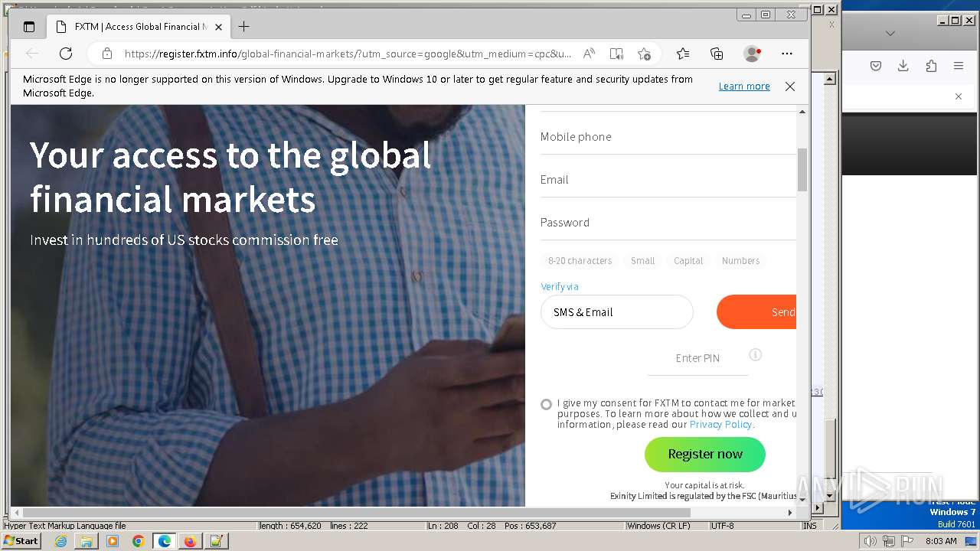This screenshot has height=551, width=980.
Task: Click the scroll right arrow of page
Action: (791, 513)
